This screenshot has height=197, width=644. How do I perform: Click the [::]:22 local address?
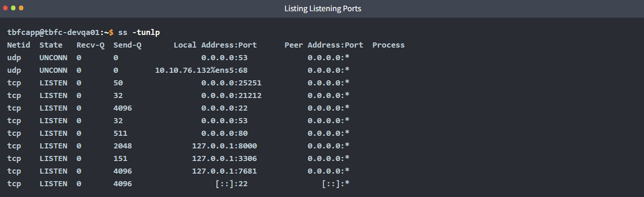[x=231, y=184]
